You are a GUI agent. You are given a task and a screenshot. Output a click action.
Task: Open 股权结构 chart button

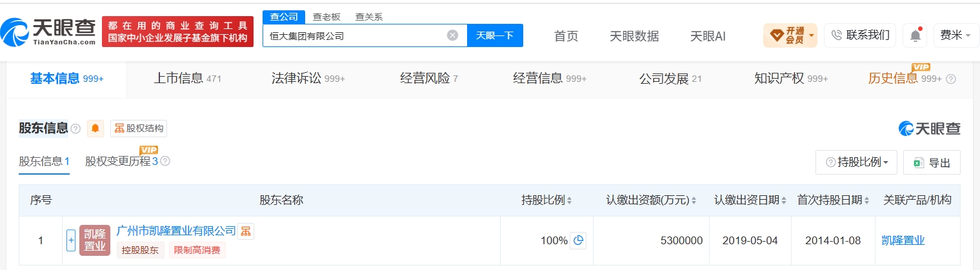tap(139, 128)
